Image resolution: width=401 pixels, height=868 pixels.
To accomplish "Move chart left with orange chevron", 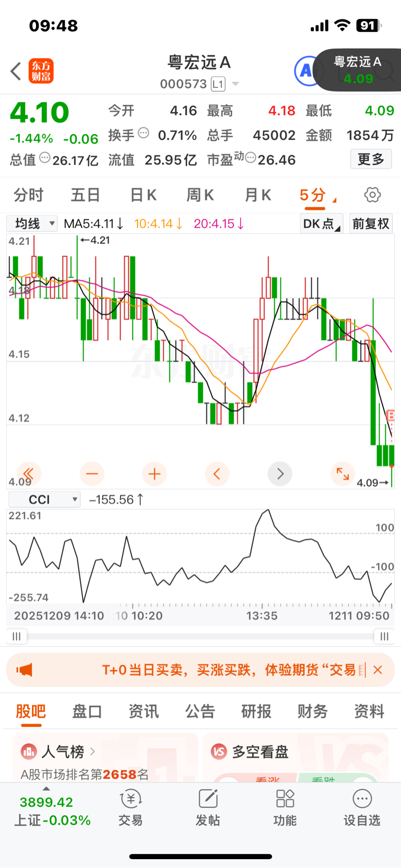I will pyautogui.click(x=217, y=474).
